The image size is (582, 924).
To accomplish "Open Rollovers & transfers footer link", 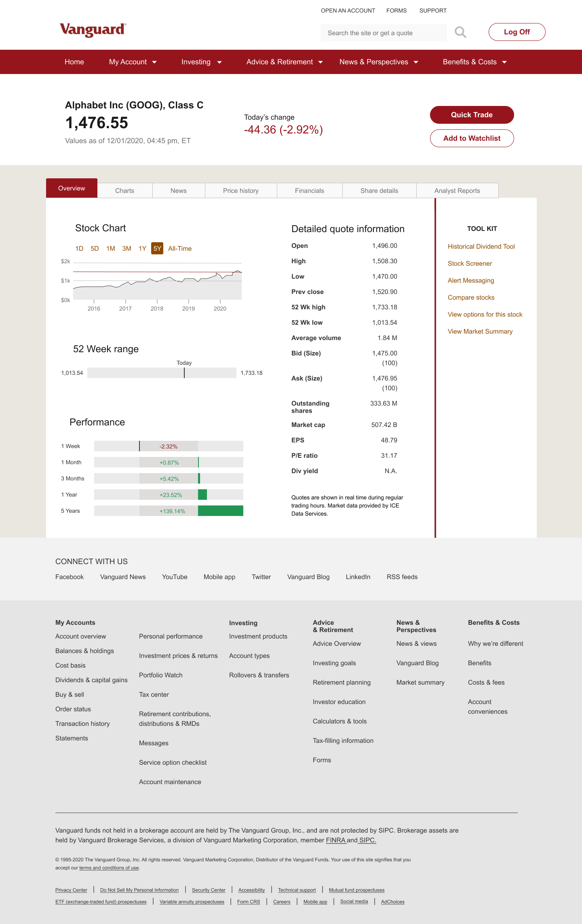I will 259,675.
